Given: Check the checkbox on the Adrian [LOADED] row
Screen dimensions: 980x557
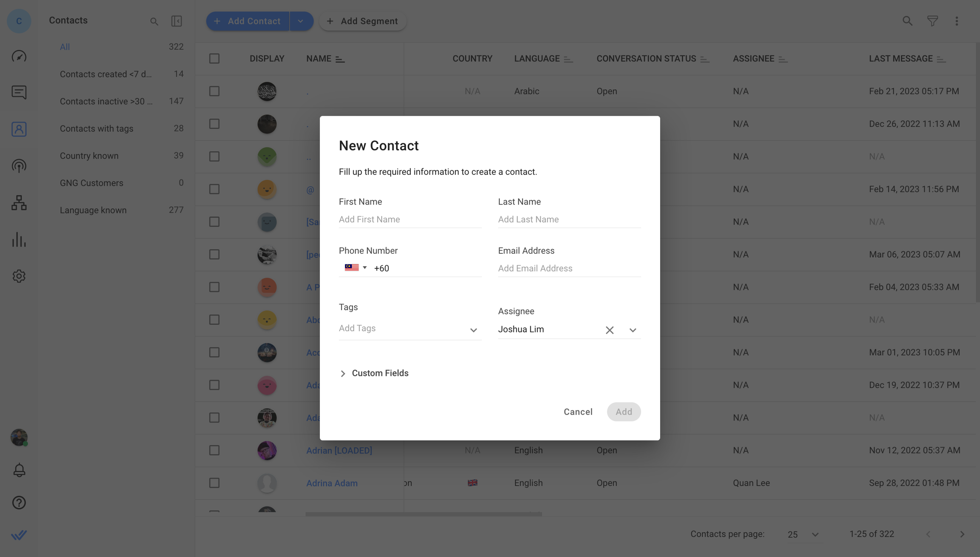Looking at the screenshot, I should tap(214, 450).
